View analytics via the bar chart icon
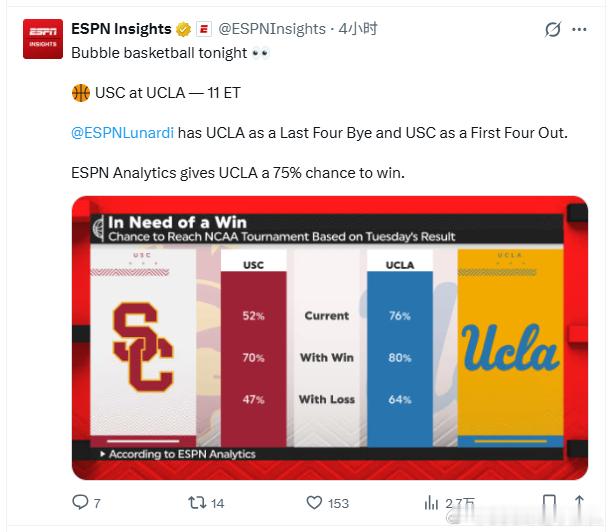Image resolution: width=609 pixels, height=532 pixels. pyautogui.click(x=431, y=503)
